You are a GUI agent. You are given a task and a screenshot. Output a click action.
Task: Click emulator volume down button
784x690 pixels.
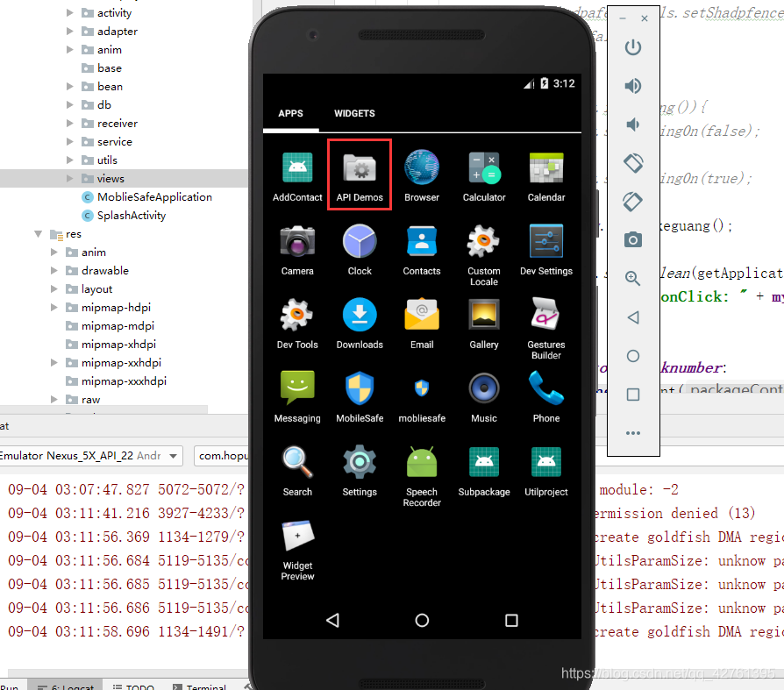(633, 124)
